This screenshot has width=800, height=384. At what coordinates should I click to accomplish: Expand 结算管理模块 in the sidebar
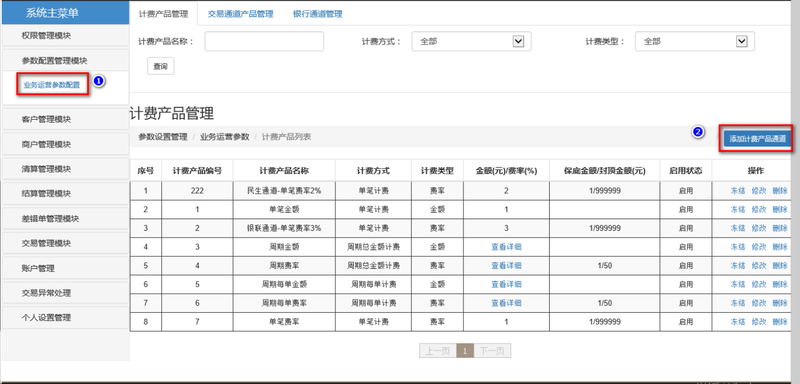[65, 194]
